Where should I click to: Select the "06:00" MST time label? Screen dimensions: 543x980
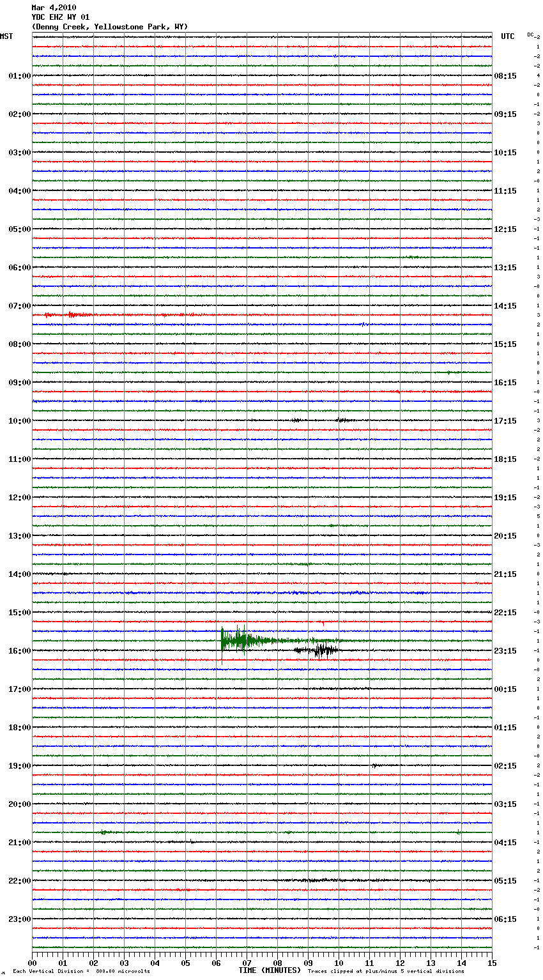tap(20, 268)
